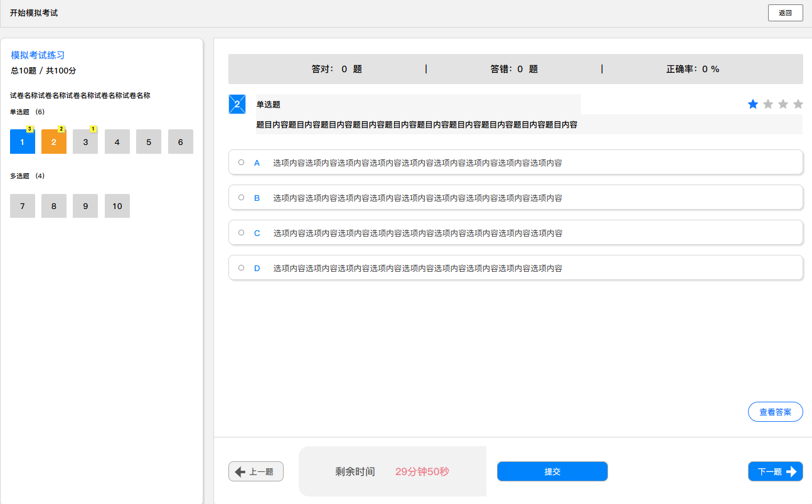Submit the exam with 提交 button
This screenshot has width=812, height=504.
click(x=552, y=471)
